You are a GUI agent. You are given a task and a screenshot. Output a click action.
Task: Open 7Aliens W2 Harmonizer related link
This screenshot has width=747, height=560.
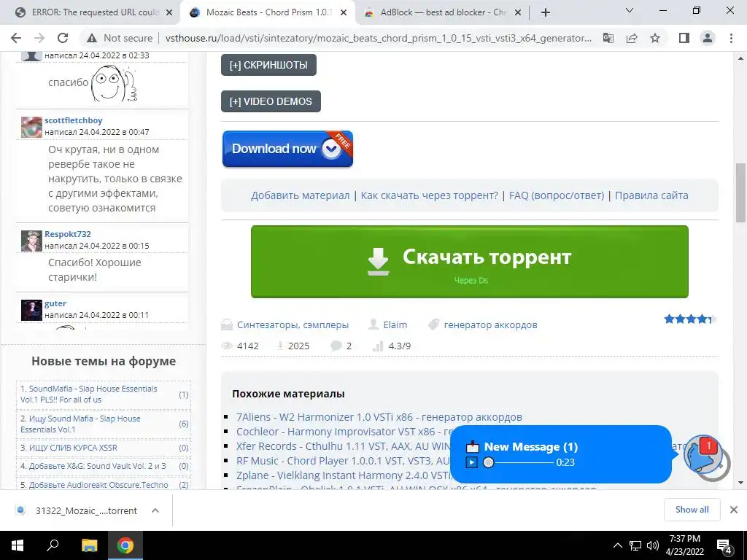379,417
